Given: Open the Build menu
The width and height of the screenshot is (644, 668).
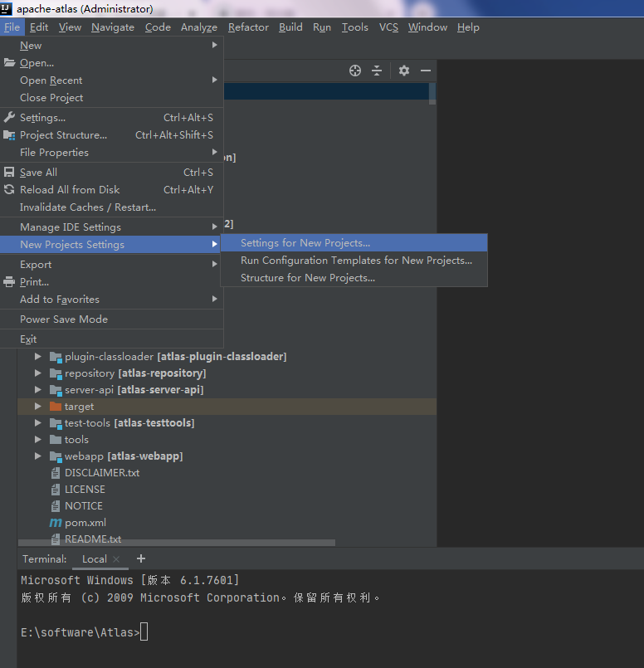Looking at the screenshot, I should pyautogui.click(x=290, y=27).
